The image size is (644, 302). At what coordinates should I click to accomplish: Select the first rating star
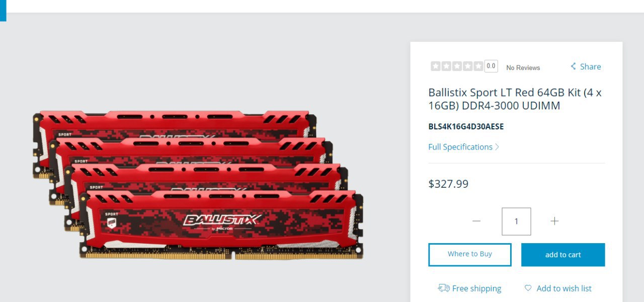pyautogui.click(x=435, y=66)
